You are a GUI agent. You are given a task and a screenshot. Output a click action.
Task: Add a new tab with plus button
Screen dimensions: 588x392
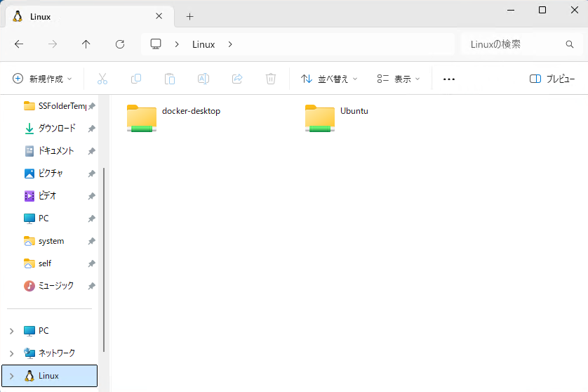click(x=189, y=16)
